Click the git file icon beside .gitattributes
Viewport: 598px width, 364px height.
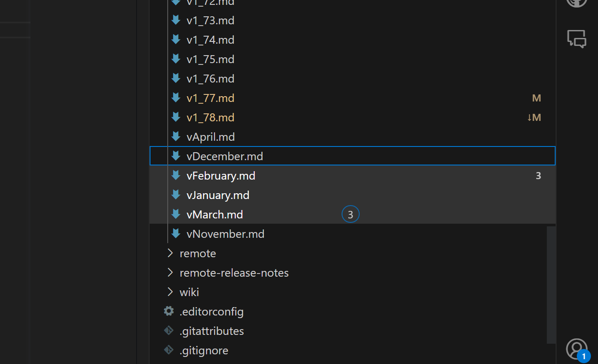click(169, 330)
